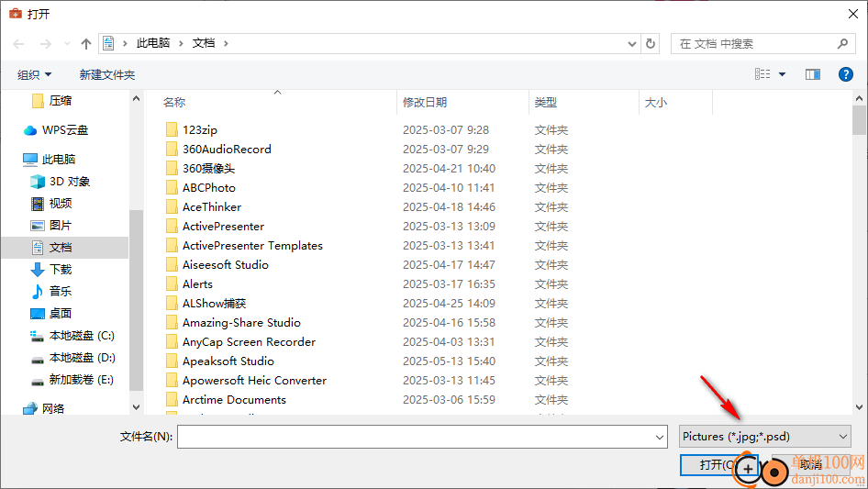The width and height of the screenshot is (868, 489).
Task: Sort by 名称 column header
Action: 174,103
